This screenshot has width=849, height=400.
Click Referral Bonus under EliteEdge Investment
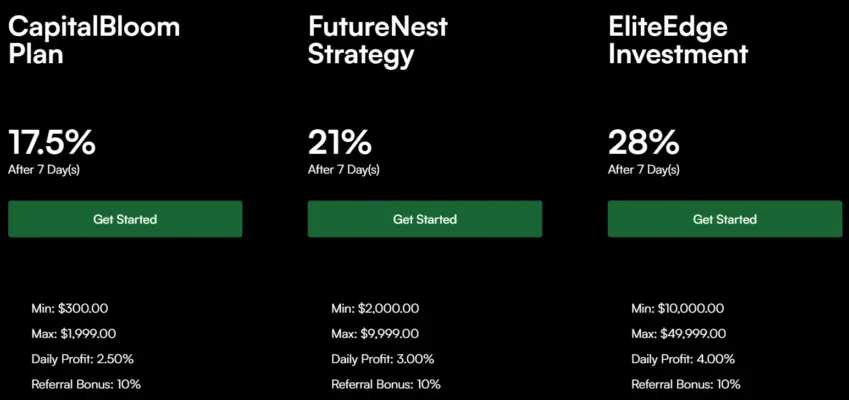point(686,384)
